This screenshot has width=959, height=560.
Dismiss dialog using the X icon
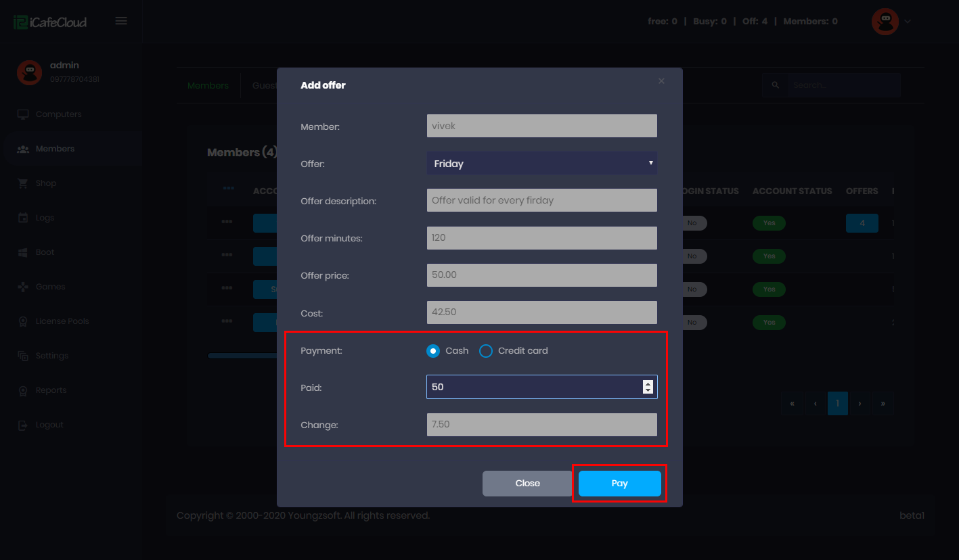click(661, 81)
